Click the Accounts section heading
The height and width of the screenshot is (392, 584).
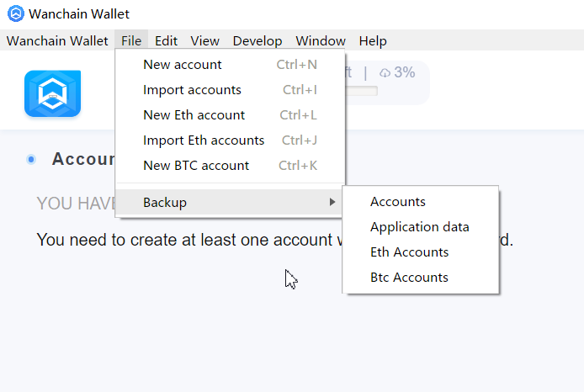click(84, 159)
